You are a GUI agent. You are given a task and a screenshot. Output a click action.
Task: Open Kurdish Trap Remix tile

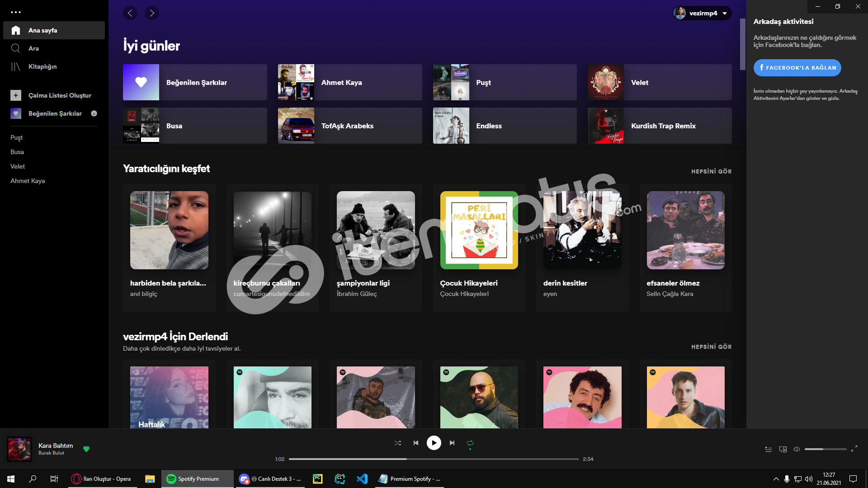pyautogui.click(x=660, y=126)
